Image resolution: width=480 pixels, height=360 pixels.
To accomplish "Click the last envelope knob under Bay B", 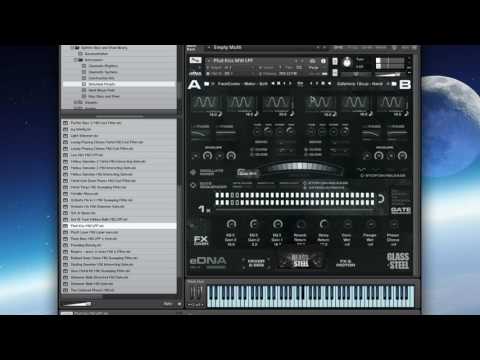I will [x=402, y=156].
